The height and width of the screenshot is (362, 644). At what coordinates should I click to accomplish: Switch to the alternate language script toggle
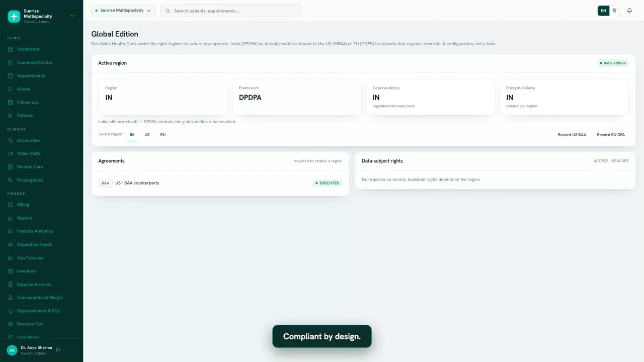614,11
